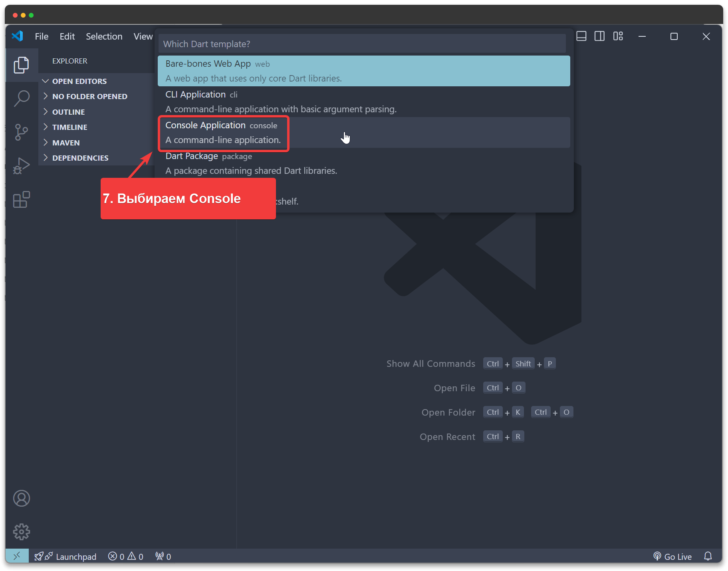Open the Manage gear icon
Viewport: 728px width, 571px height.
click(x=22, y=531)
